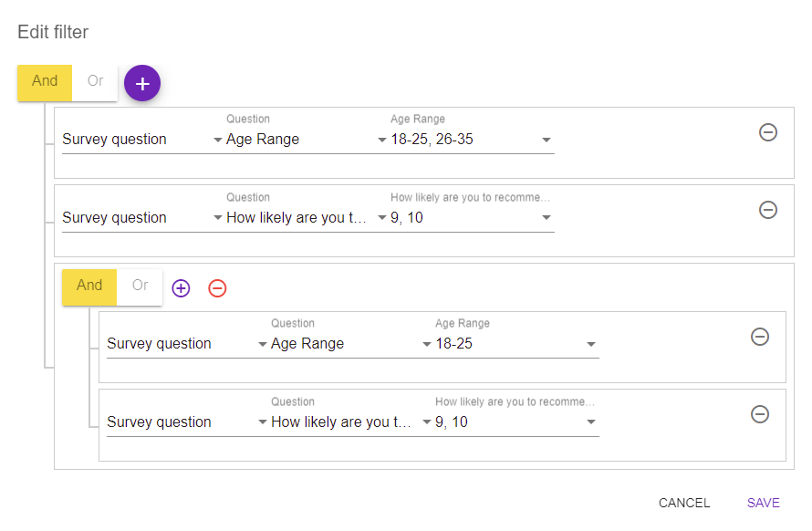The height and width of the screenshot is (531, 812).
Task: Select the nested group's And operator
Action: coord(89,287)
